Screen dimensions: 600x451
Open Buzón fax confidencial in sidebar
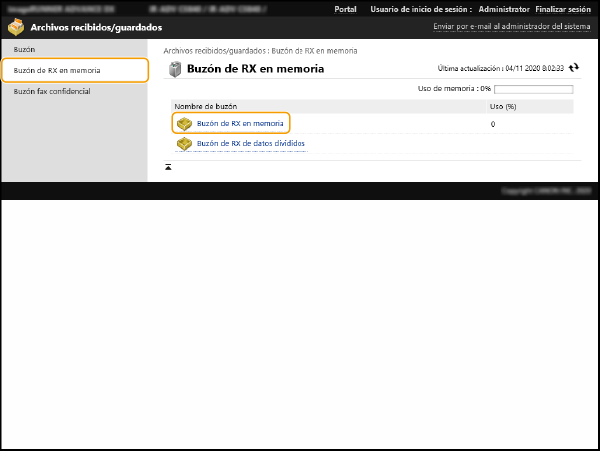(52, 91)
